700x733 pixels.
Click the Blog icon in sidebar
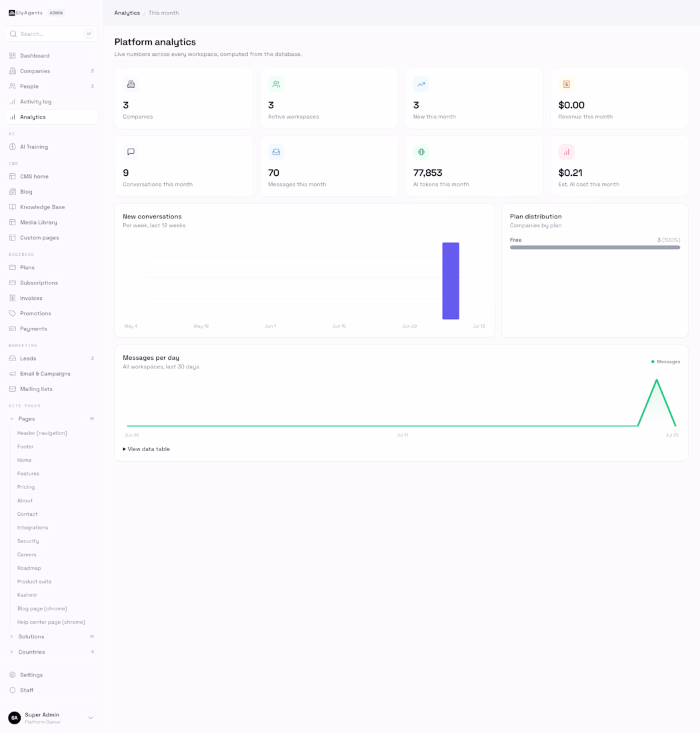(x=13, y=192)
